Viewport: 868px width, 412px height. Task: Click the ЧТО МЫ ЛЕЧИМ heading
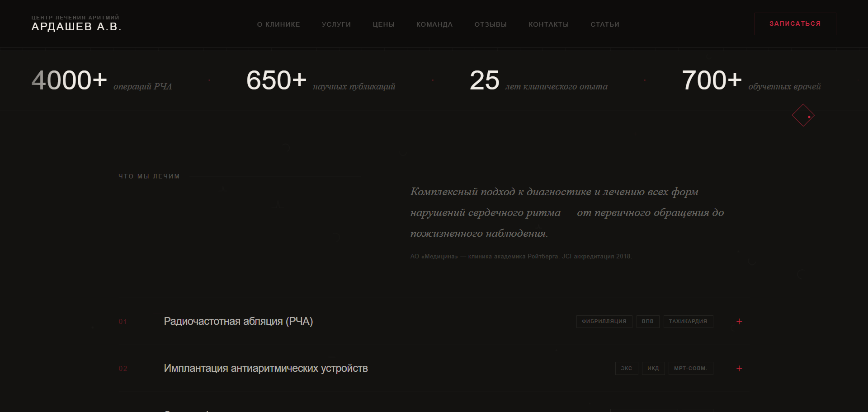click(149, 176)
